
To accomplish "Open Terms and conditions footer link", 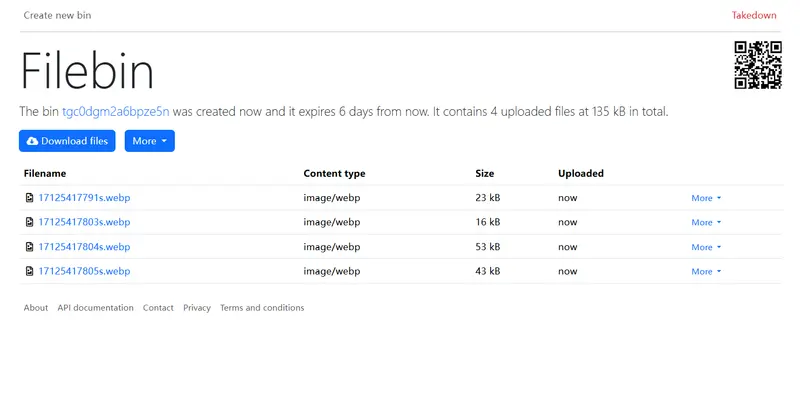I will (262, 308).
